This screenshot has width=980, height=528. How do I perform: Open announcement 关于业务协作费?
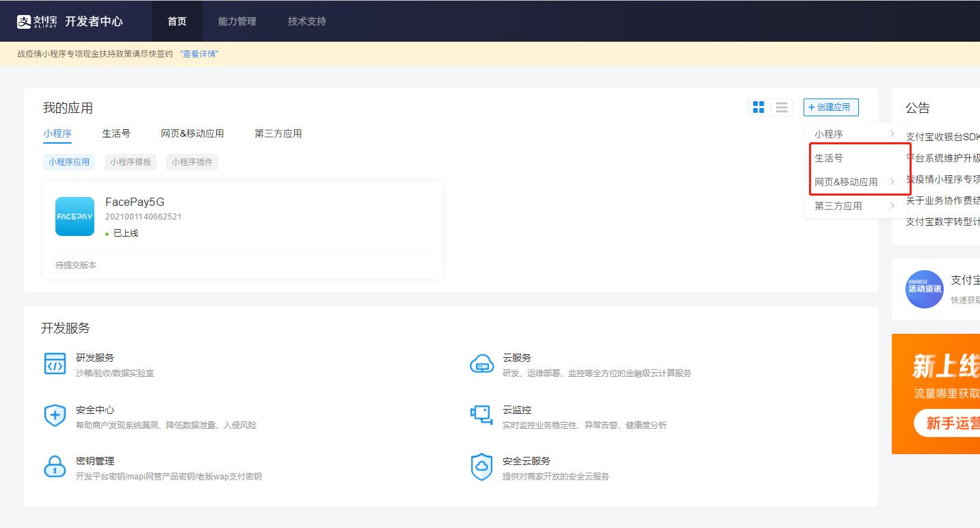943,200
